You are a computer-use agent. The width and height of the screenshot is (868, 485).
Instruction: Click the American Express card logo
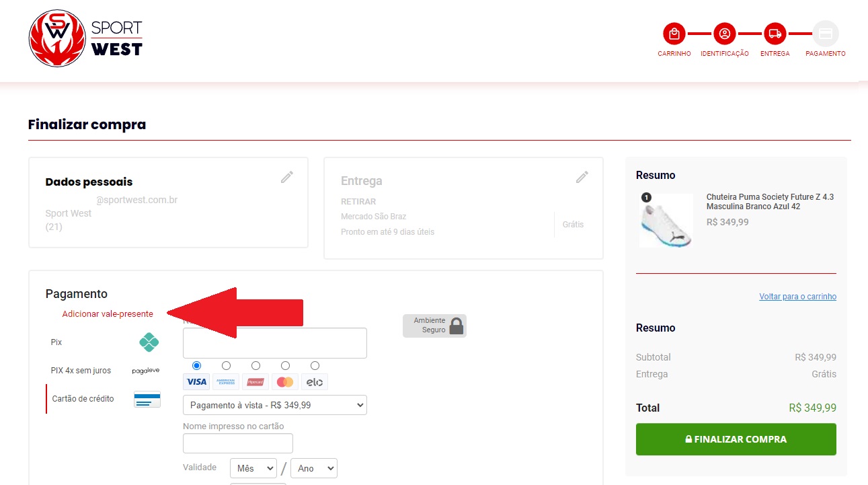[x=226, y=382]
